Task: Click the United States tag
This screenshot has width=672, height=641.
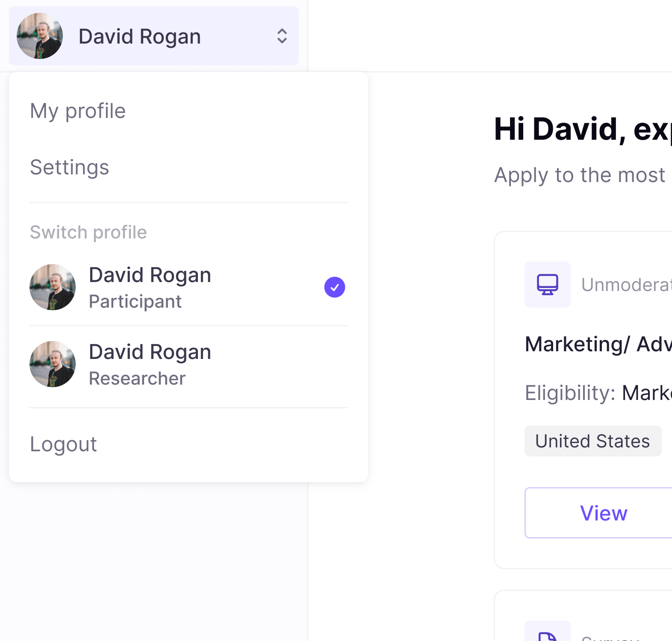Action: click(x=593, y=441)
